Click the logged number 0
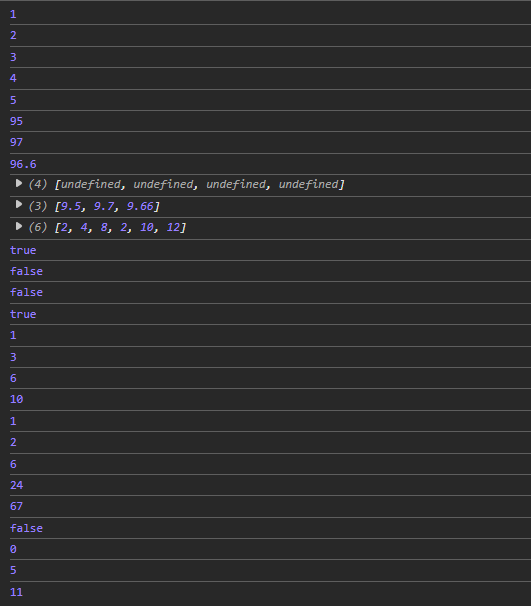 click(13, 549)
